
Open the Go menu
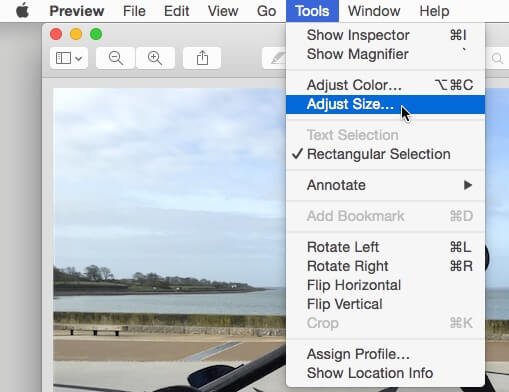[266, 11]
